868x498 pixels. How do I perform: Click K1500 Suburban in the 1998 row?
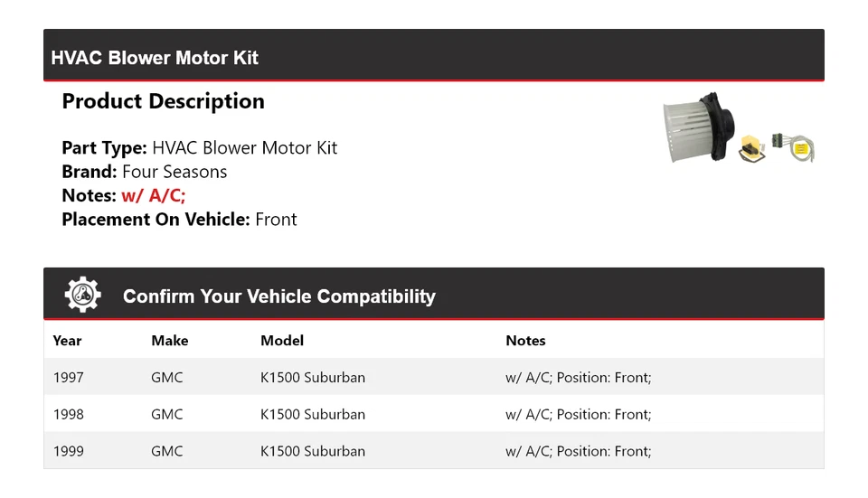[313, 414]
